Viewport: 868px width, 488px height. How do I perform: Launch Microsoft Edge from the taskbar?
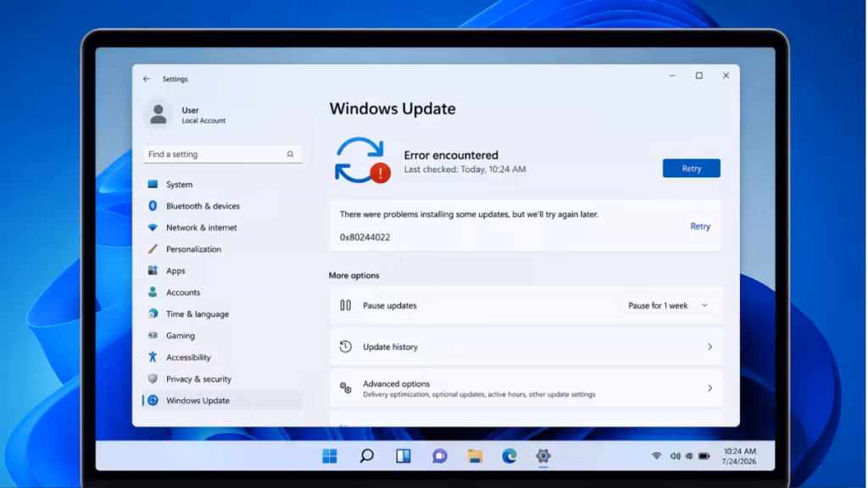tap(509, 456)
